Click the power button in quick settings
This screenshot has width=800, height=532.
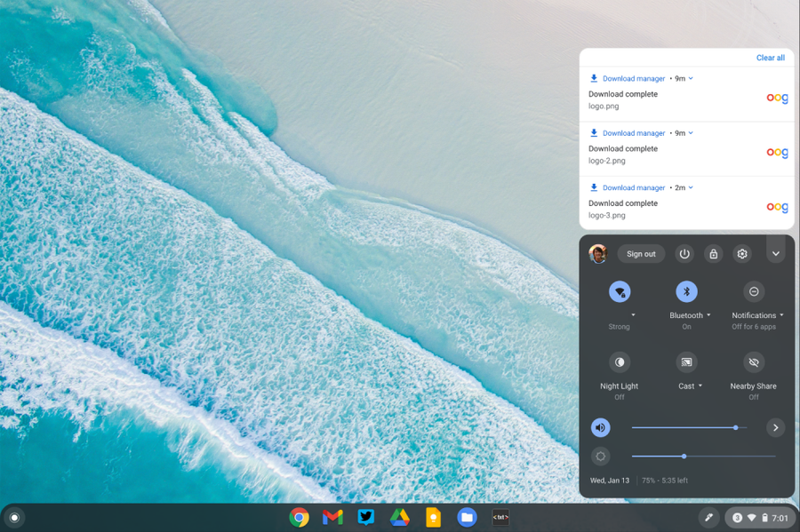(684, 254)
